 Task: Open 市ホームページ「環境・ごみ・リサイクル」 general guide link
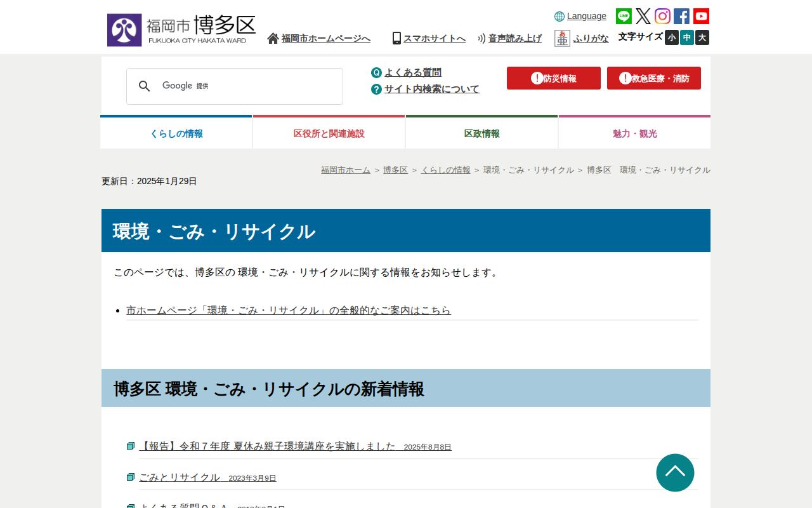click(289, 311)
